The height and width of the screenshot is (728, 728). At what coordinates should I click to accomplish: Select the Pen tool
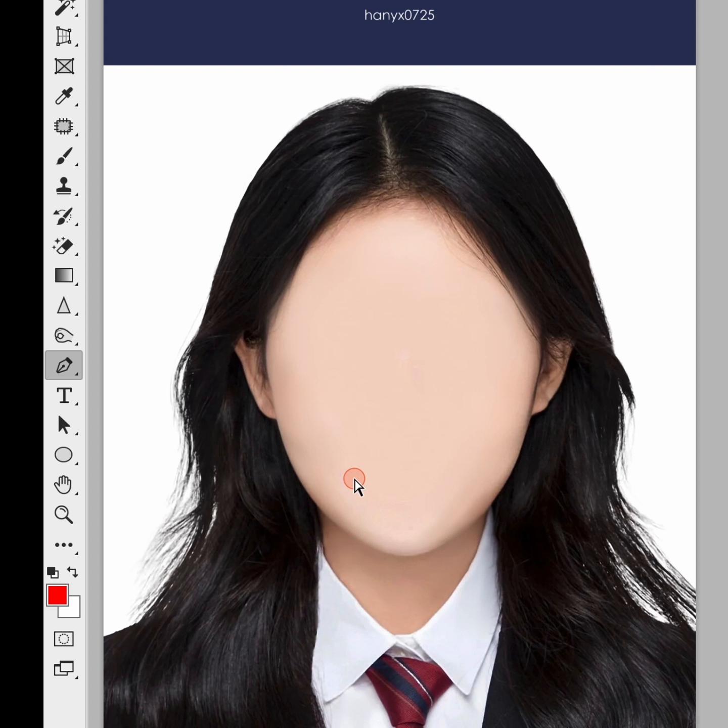coord(64,365)
